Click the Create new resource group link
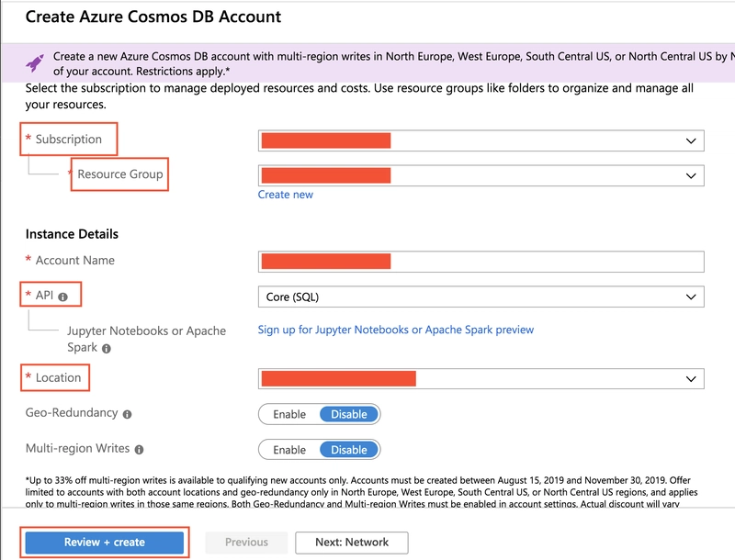 coord(286,195)
